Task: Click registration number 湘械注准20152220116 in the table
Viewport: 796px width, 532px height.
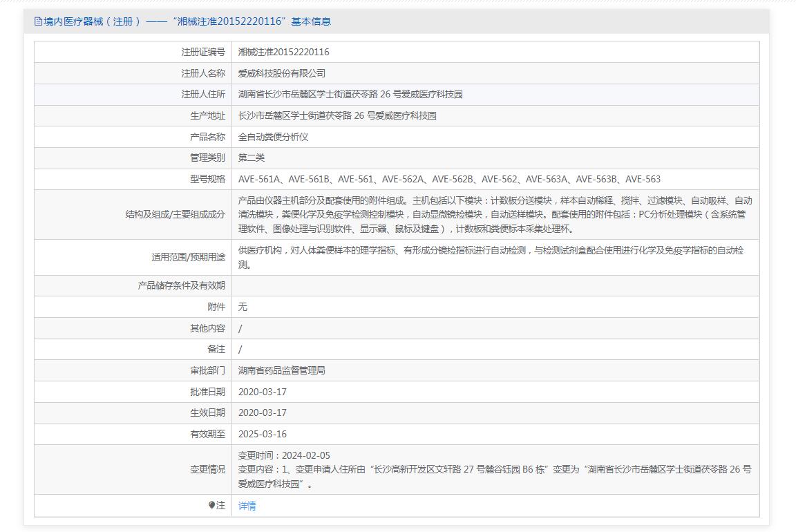Action: pos(283,52)
